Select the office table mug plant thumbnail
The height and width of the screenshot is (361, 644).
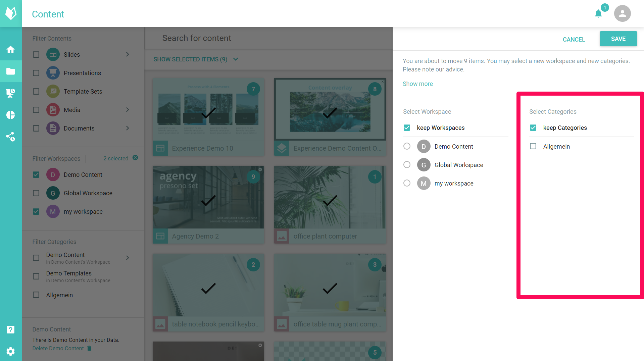coord(330,285)
